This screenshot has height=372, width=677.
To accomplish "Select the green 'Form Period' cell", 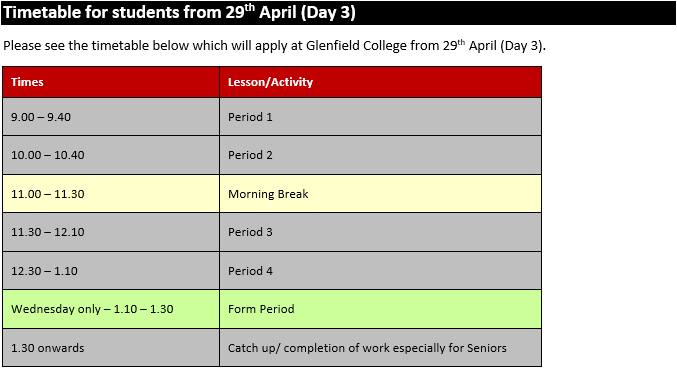I will click(380, 309).
